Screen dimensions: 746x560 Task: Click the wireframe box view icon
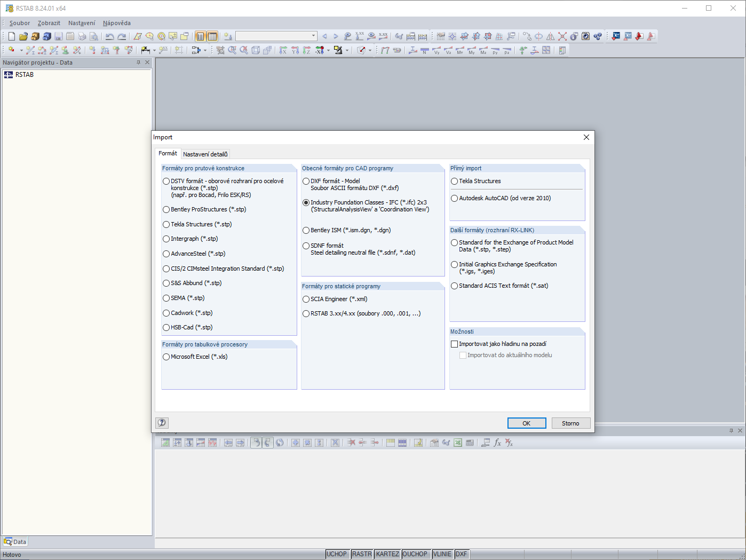256,50
